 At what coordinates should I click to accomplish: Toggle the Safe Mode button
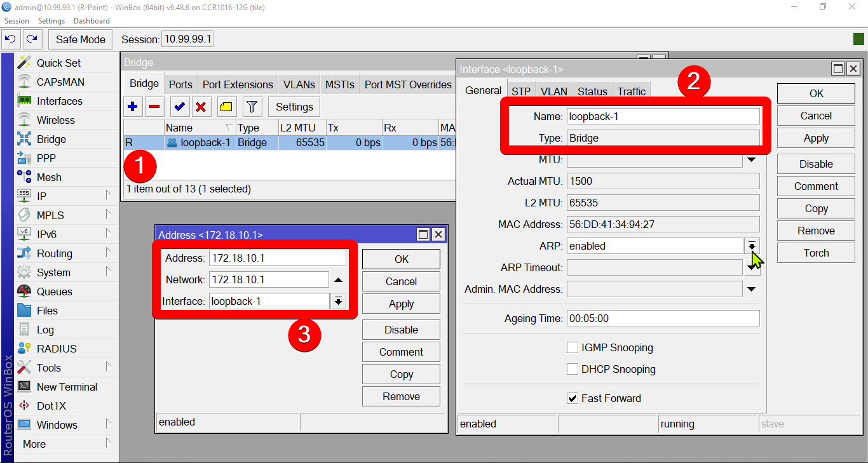[x=81, y=39]
